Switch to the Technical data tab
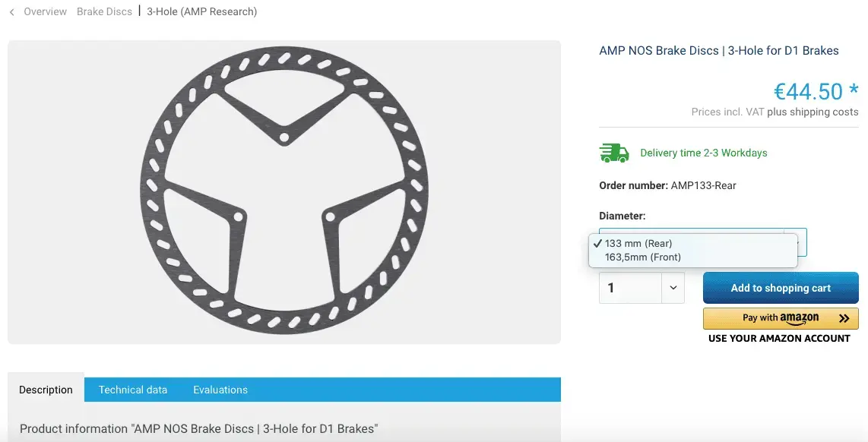 point(133,390)
